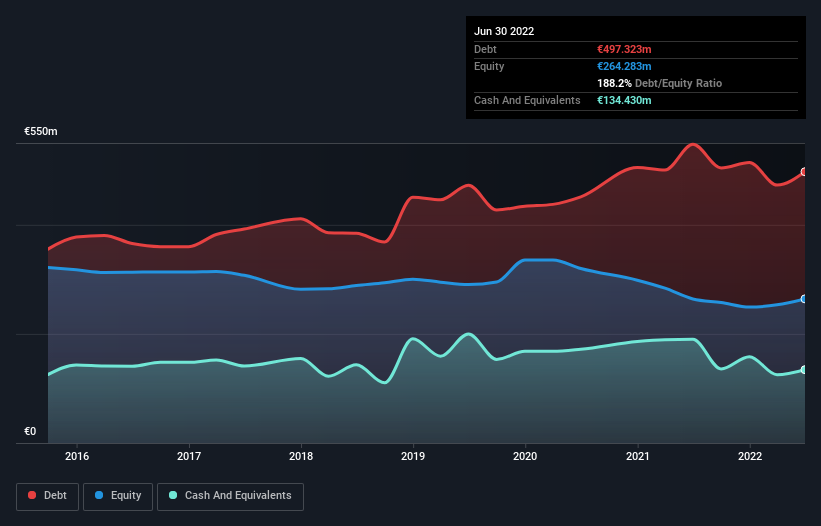Click the blue Equity legend dot
This screenshot has width=821, height=526.
tap(99, 495)
